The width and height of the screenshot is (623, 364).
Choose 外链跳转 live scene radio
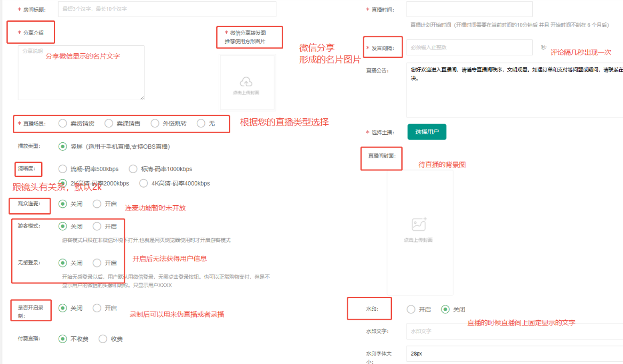[x=155, y=123]
